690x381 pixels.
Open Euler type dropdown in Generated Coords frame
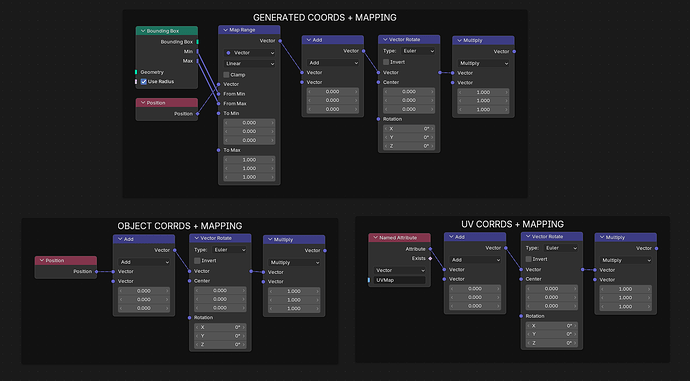pos(418,51)
